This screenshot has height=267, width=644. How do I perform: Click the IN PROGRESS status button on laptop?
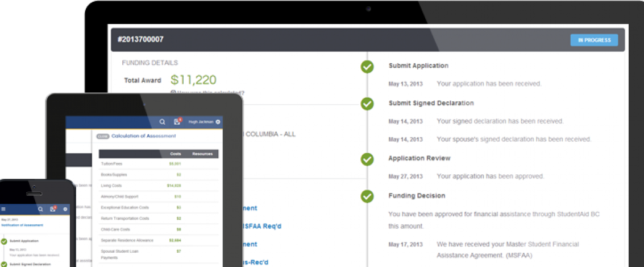pyautogui.click(x=594, y=40)
